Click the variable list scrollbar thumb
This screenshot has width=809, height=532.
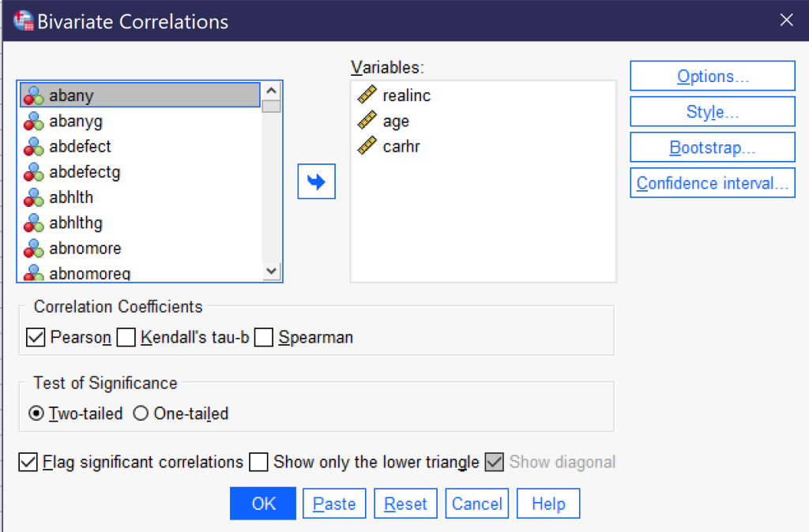272,107
